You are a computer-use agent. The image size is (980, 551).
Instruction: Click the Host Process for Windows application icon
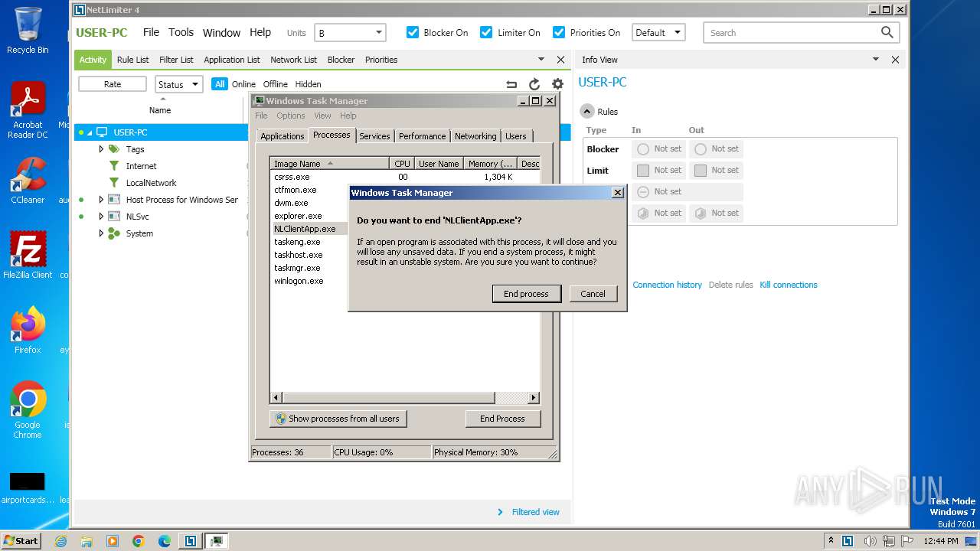(114, 200)
